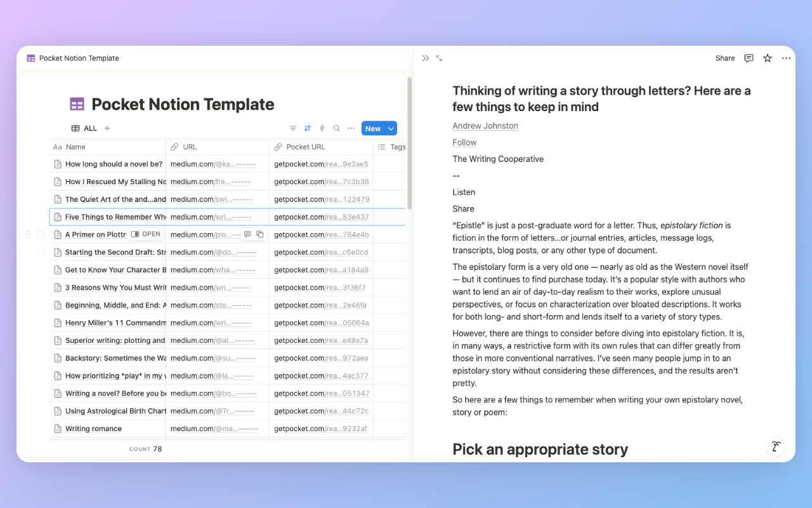Open database view options three-dot menu

(x=351, y=128)
